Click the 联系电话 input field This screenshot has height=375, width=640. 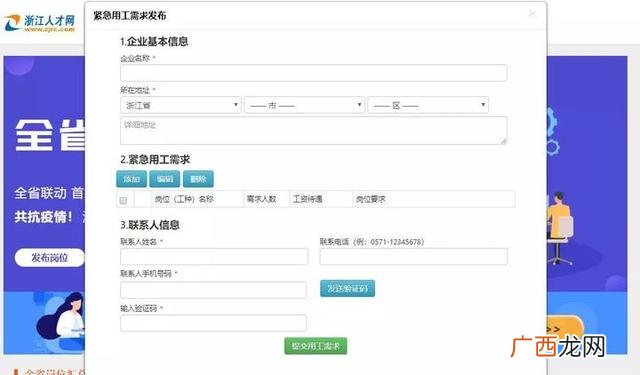(413, 257)
